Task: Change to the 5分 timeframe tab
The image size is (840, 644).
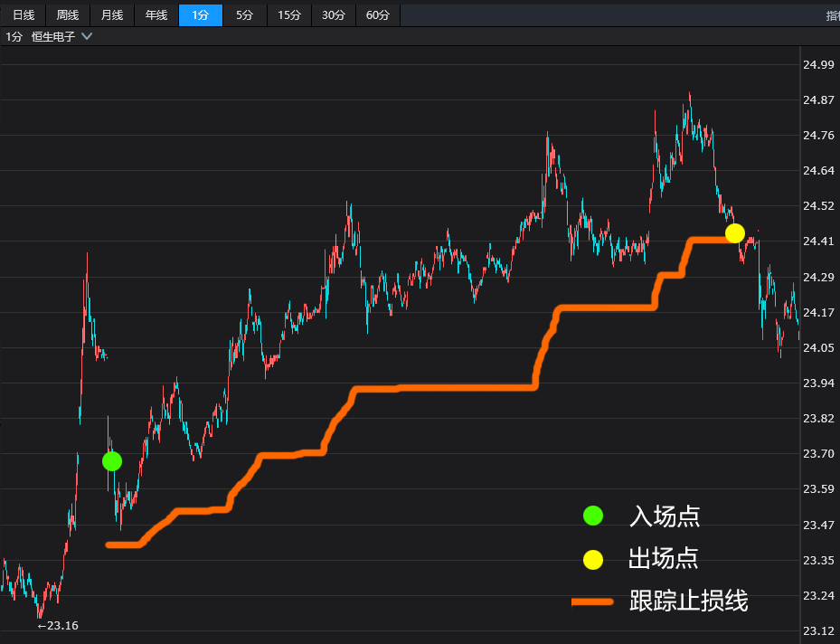Action: (x=244, y=15)
